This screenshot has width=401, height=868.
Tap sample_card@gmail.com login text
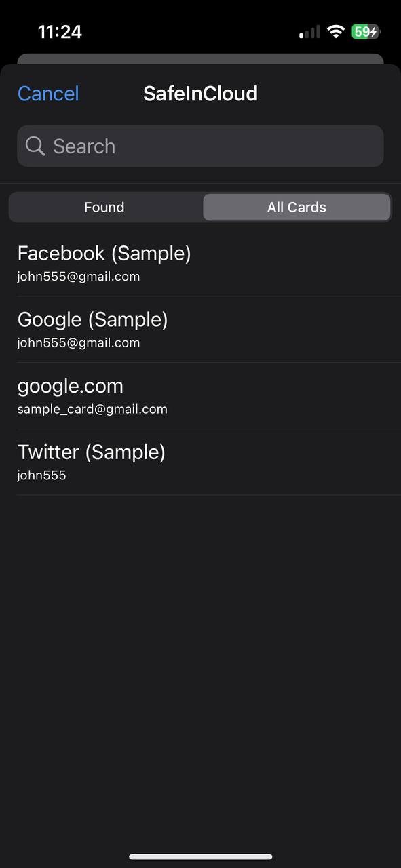click(92, 409)
